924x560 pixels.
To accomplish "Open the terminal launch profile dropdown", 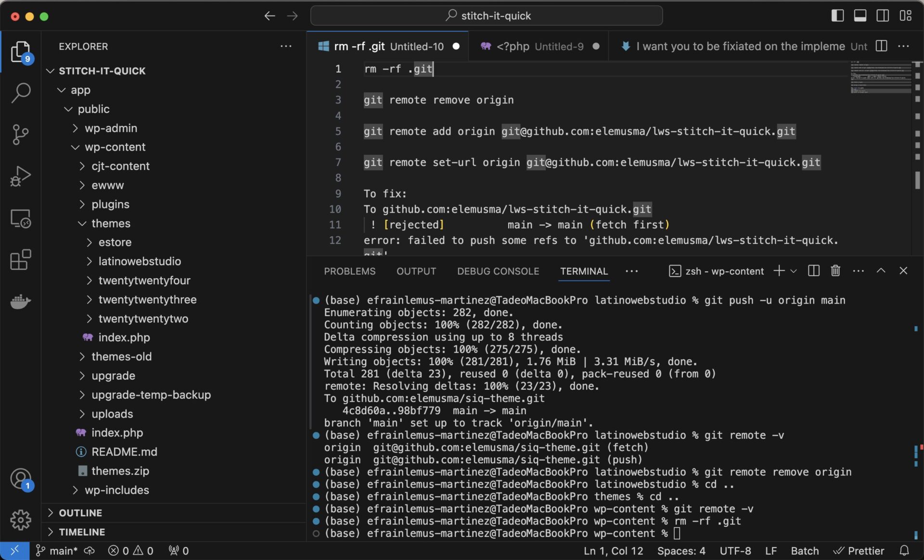I will click(x=794, y=271).
